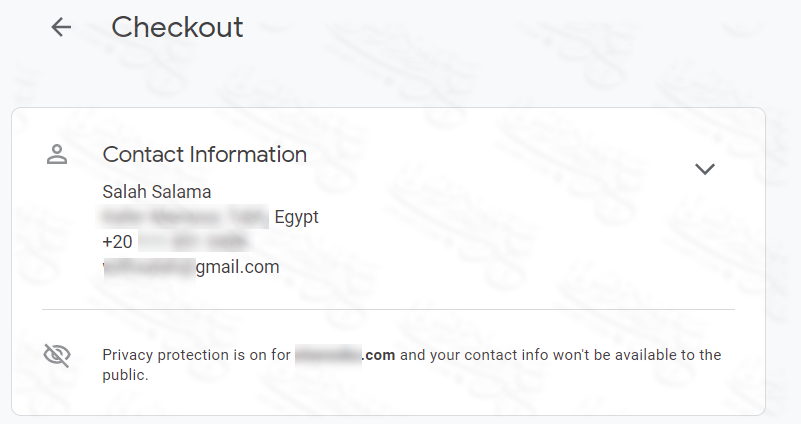The height and width of the screenshot is (424, 801).
Task: Click the divider line above privacy notice
Action: tap(388, 310)
